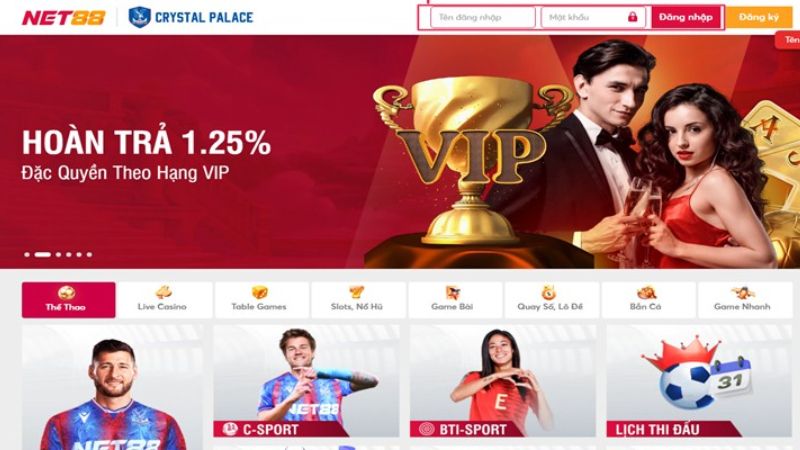Open the Live Casino category
The width and height of the screenshot is (800, 450).
click(164, 300)
